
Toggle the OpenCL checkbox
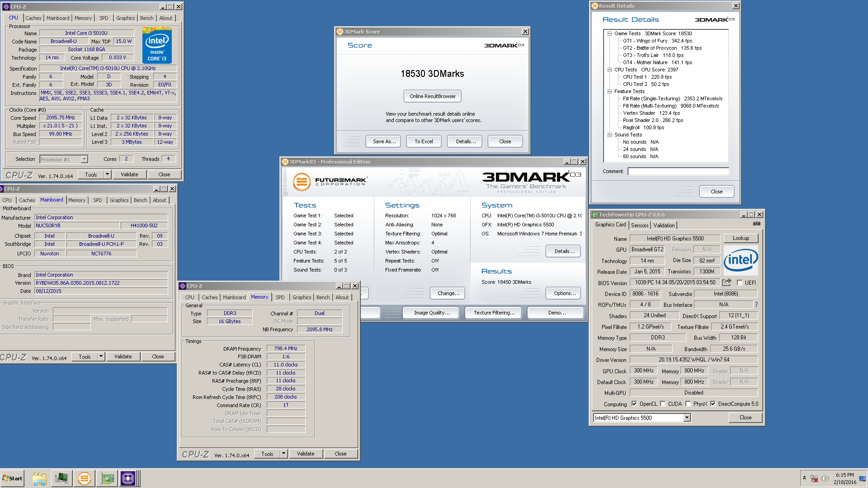pyautogui.click(x=634, y=404)
